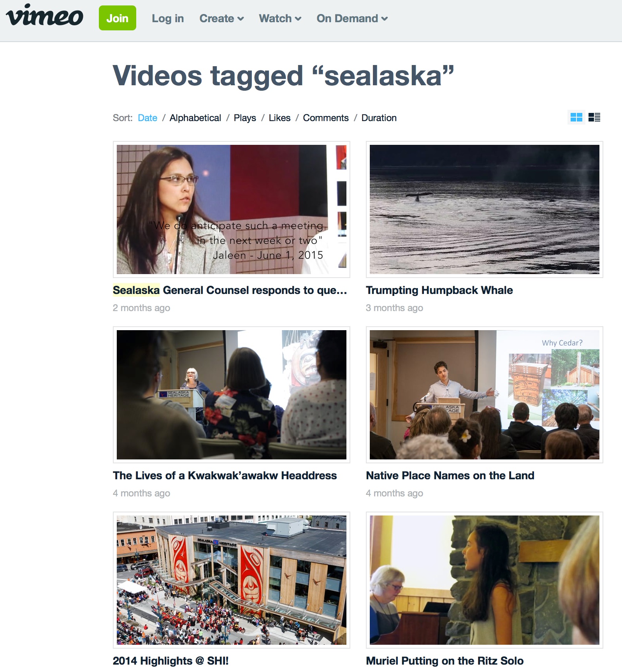This screenshot has width=622, height=672.
Task: Open the Log in link
Action: tap(168, 18)
